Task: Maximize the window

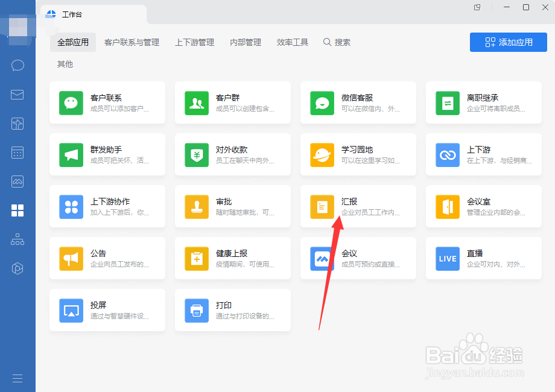Action: point(526,7)
